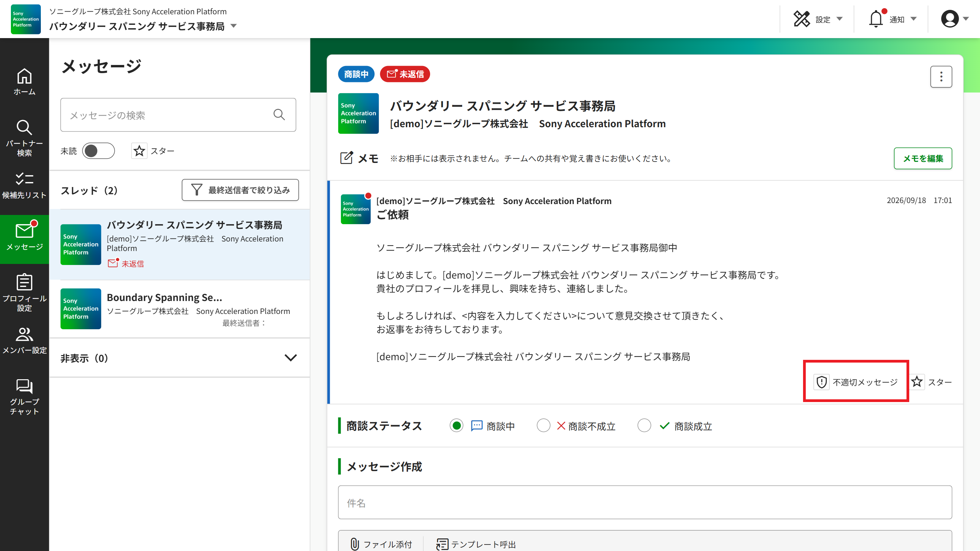
Task: Click the Boundary Spanning thread logo thumbnail
Action: [81, 309]
